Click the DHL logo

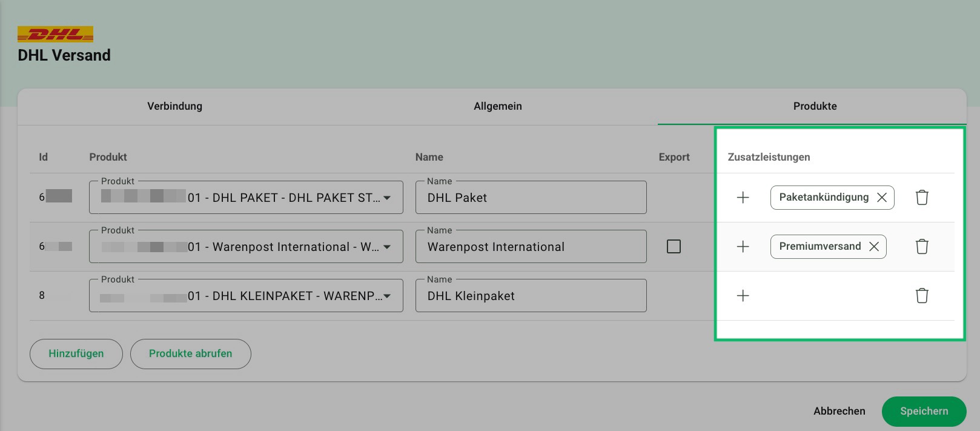pyautogui.click(x=55, y=34)
